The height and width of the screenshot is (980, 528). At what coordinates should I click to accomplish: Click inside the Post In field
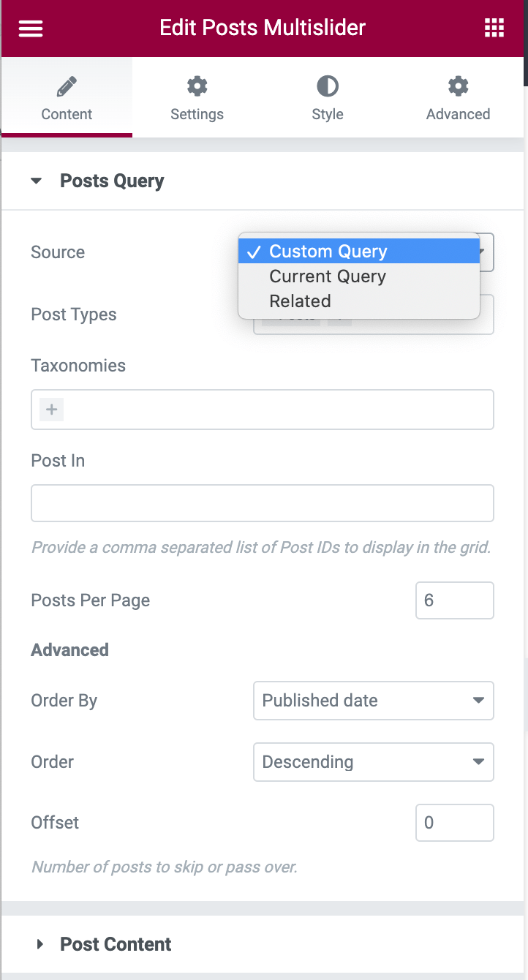coord(263,502)
